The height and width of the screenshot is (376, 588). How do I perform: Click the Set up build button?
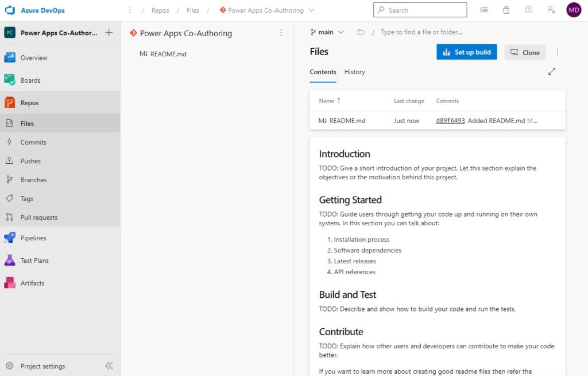[x=466, y=52]
